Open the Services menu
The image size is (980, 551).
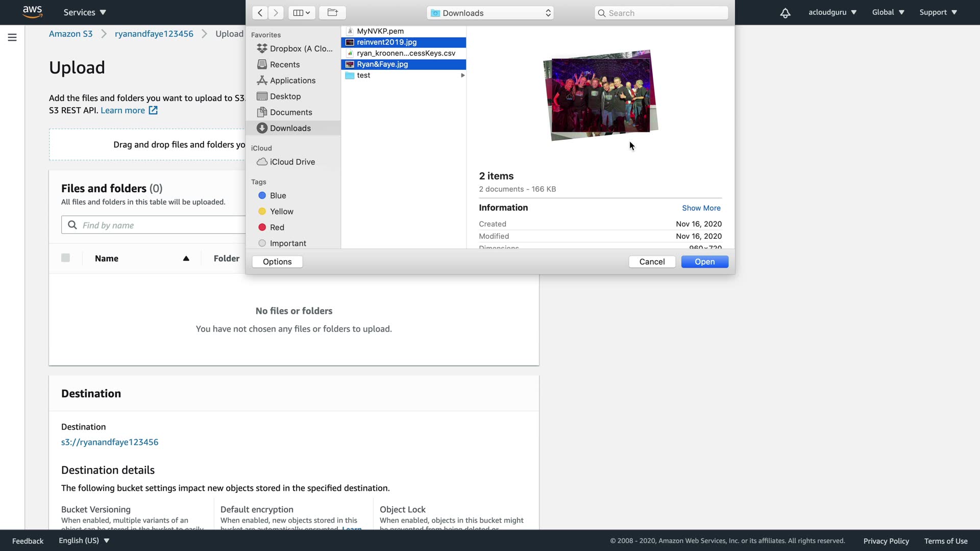[x=85, y=12]
